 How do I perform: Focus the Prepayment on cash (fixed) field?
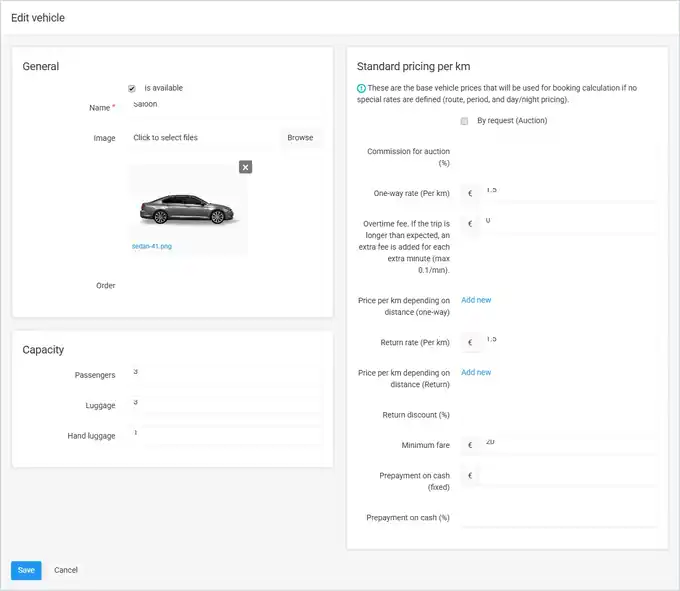click(569, 476)
